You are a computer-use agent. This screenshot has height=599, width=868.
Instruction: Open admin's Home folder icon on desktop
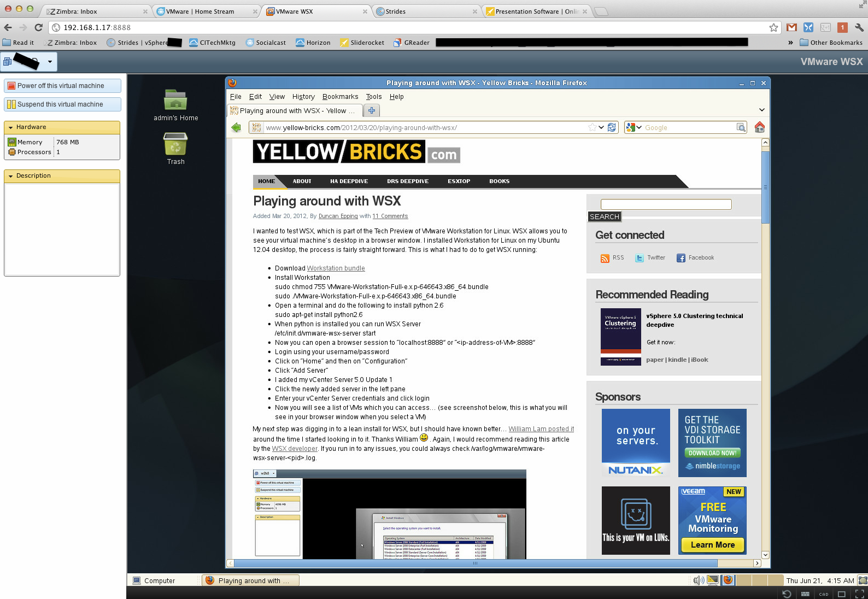[175, 101]
